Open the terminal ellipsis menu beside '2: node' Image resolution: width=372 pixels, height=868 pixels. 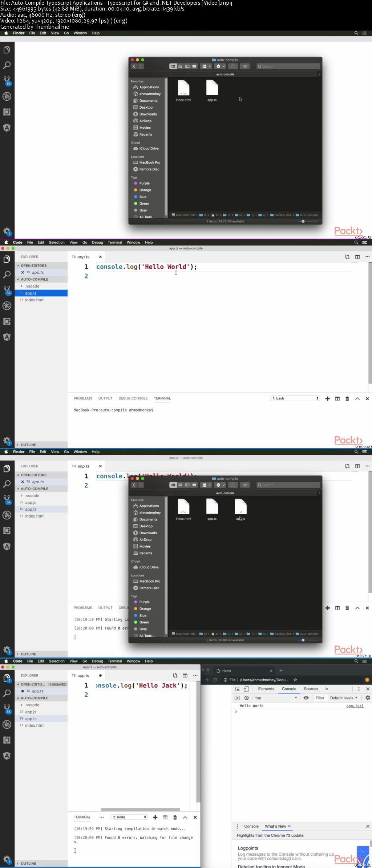pos(102,817)
